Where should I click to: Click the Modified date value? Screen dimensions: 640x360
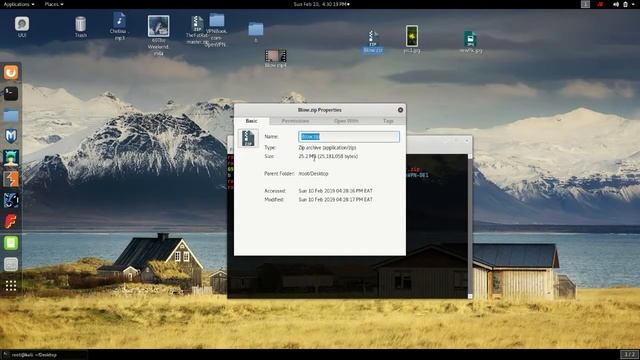point(336,200)
